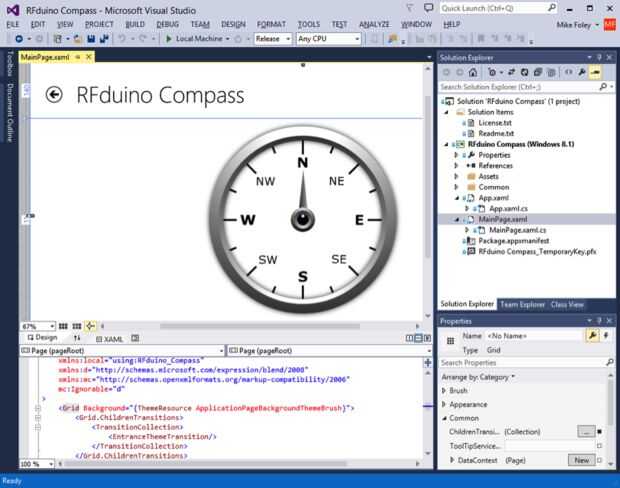Click the Undo toolbar icon

click(122, 39)
